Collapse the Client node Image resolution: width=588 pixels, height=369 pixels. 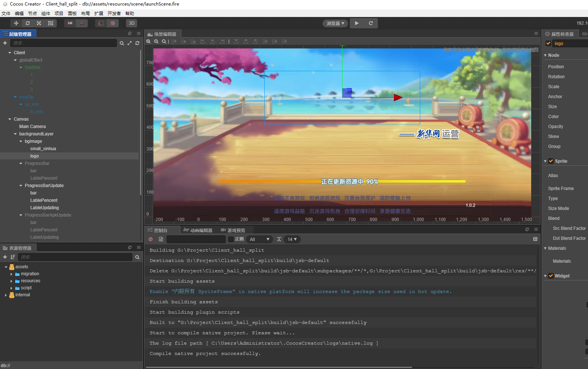pos(10,53)
